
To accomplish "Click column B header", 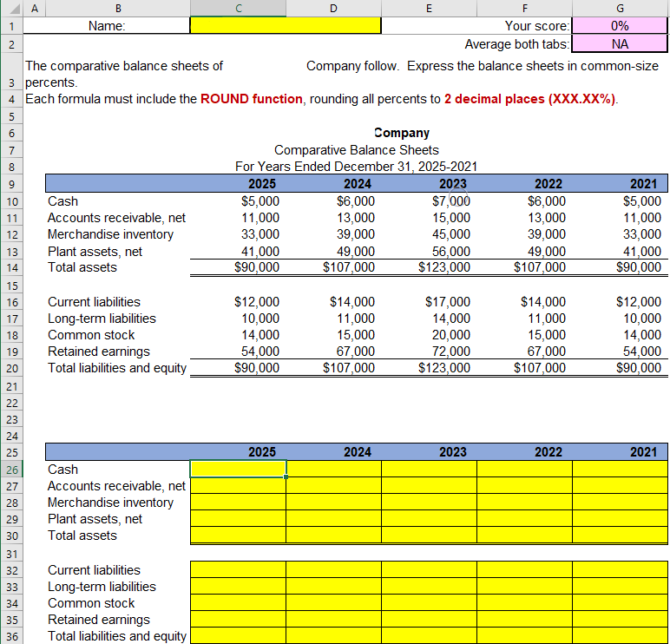I will click(x=118, y=8).
